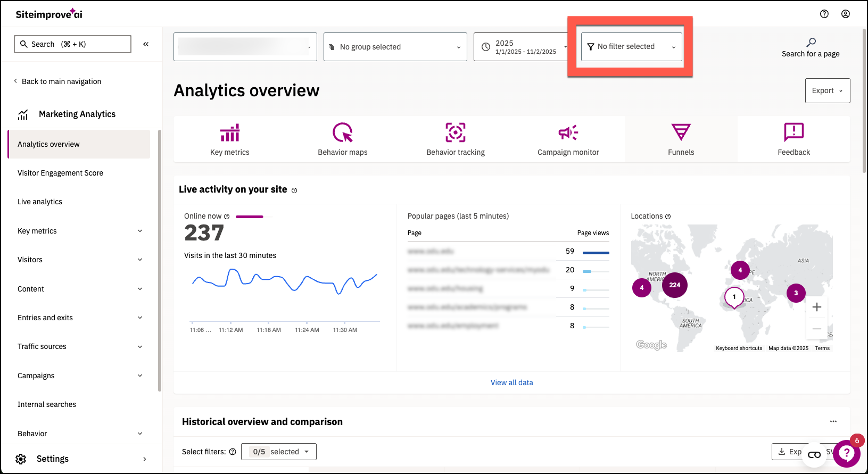Open Behavior tracking icon tile

pos(456,139)
